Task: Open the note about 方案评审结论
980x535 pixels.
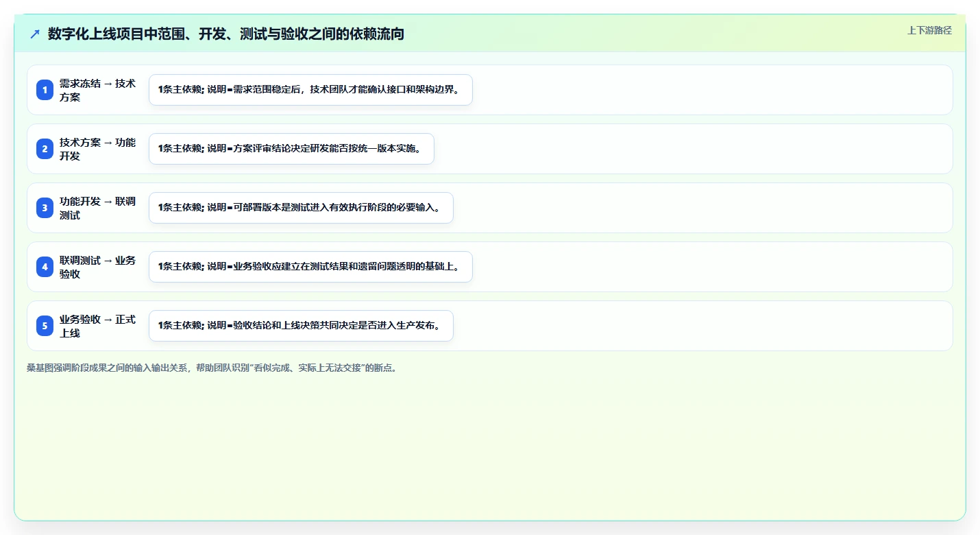Action: pyautogui.click(x=291, y=149)
